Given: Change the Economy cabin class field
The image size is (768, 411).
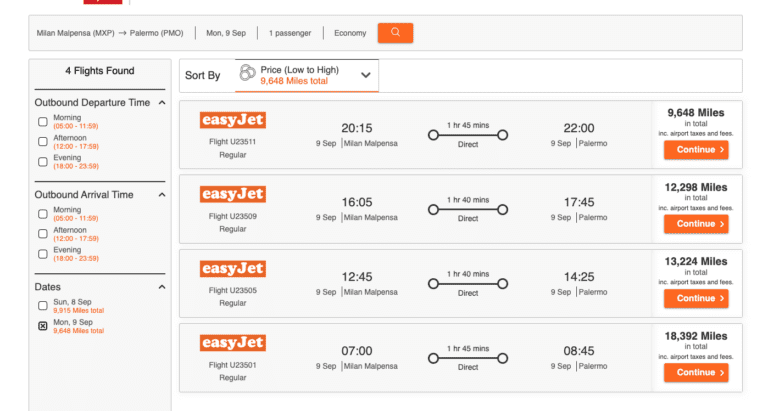Looking at the screenshot, I should (350, 33).
